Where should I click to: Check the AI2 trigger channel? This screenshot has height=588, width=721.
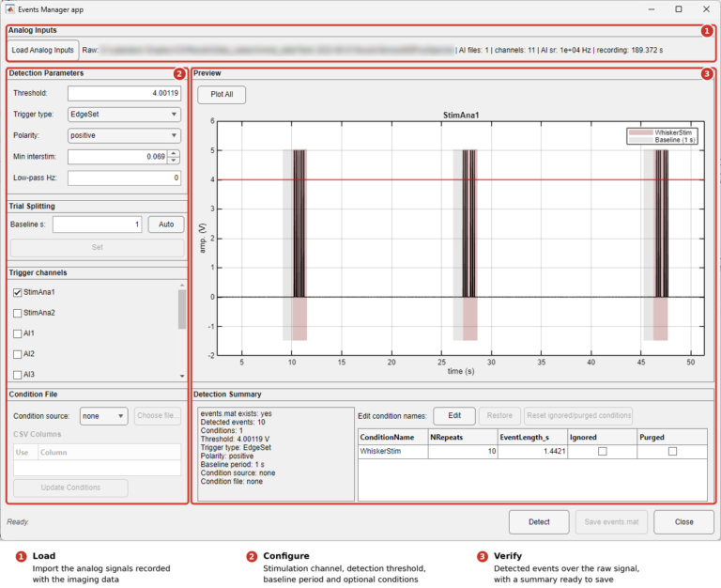click(18, 354)
